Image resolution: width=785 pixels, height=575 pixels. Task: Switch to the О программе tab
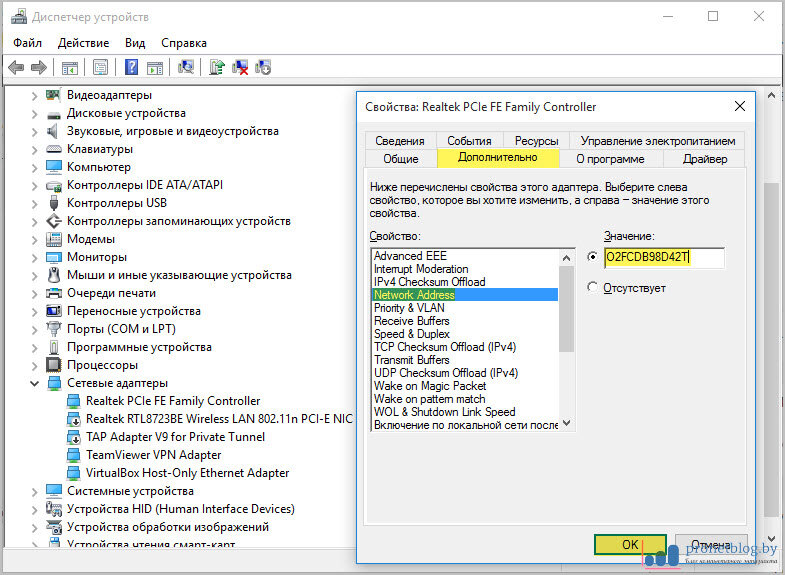tap(610, 159)
